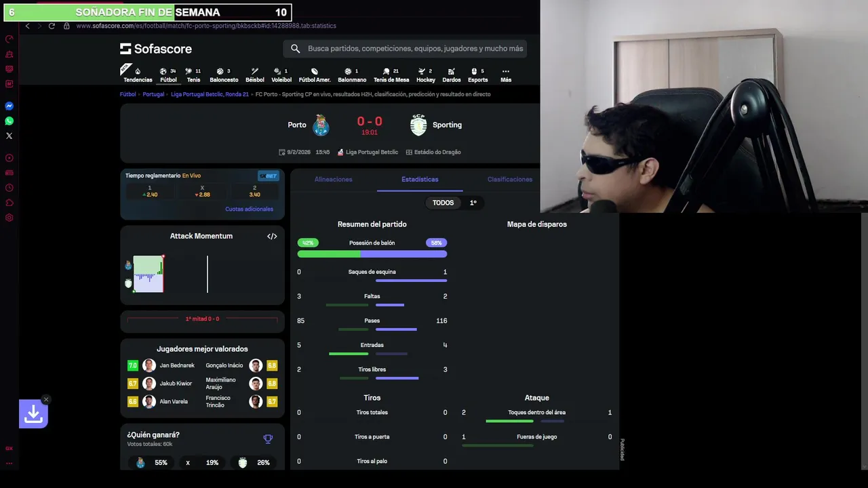Open the Hockey category

pos(426,75)
